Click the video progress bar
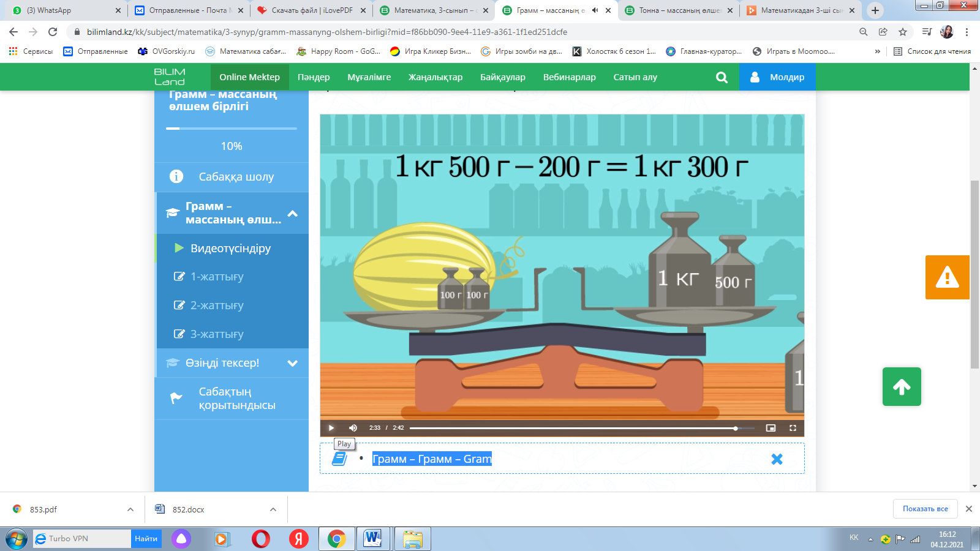 (582, 428)
